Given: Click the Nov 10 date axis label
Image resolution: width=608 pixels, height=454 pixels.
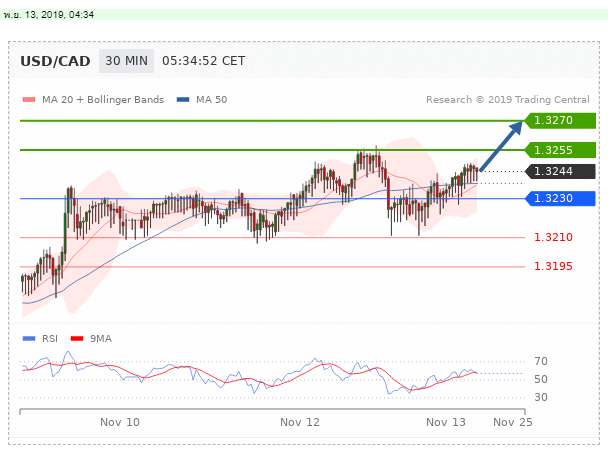Looking at the screenshot, I should pyautogui.click(x=120, y=422).
